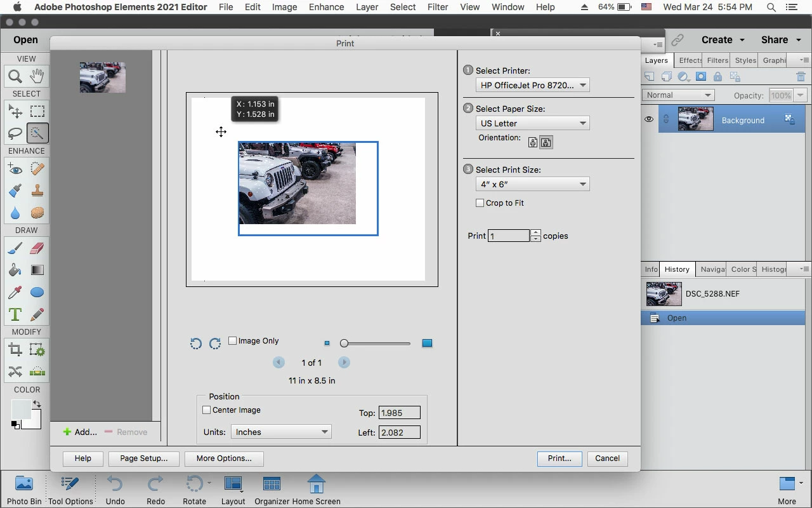This screenshot has width=812, height=508.
Task: Rotate print image counterclockwise
Action: [196, 344]
